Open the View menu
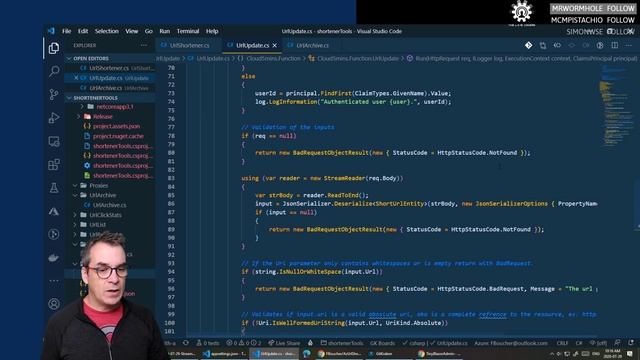 [x=131, y=31]
